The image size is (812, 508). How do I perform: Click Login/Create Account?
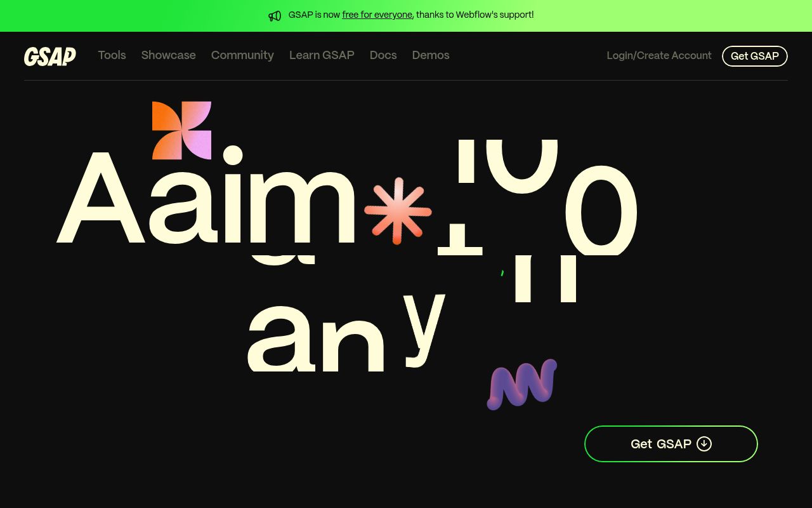point(658,56)
